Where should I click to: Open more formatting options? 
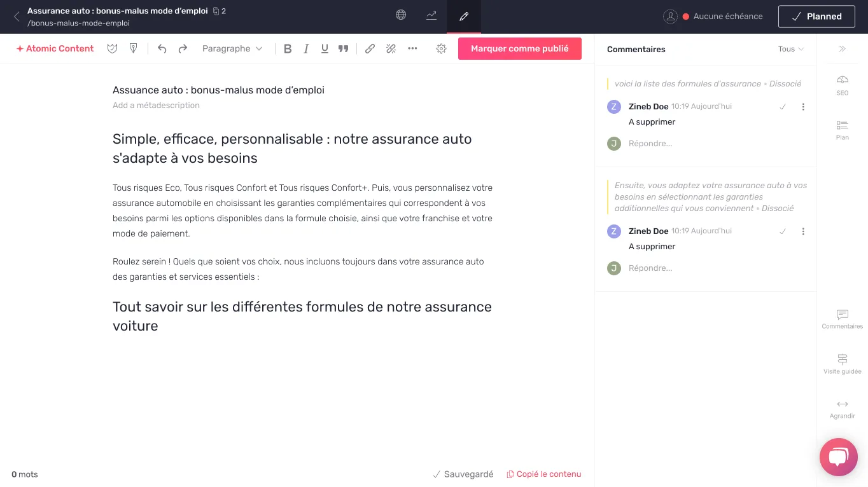coord(412,48)
